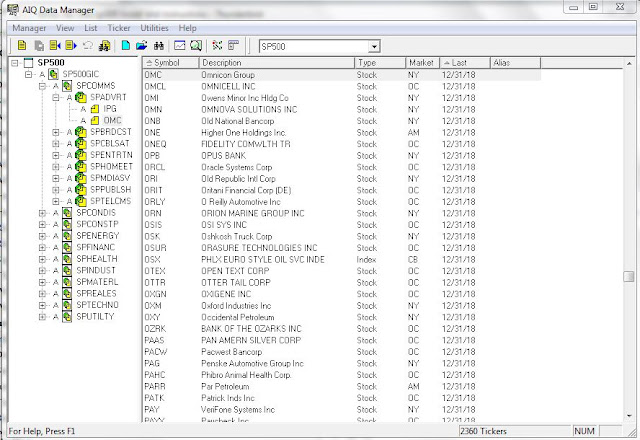This screenshot has height=440, width=640.
Task: Expand the SPBRDCST tree node
Action: tap(56, 132)
